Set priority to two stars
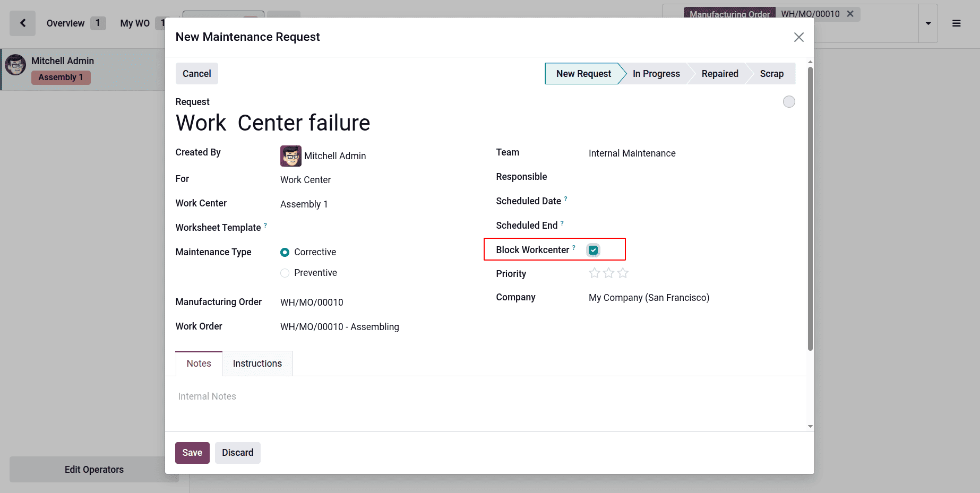980x493 pixels. pos(609,273)
